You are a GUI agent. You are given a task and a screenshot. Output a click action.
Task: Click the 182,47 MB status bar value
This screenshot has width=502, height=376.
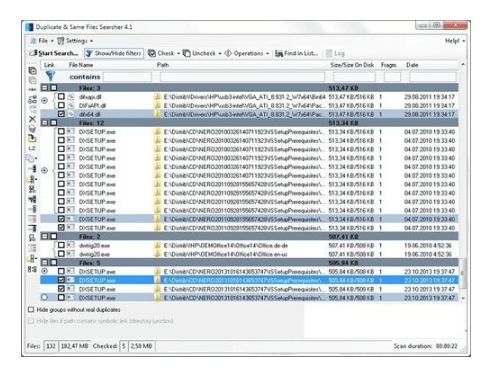pyautogui.click(x=74, y=346)
